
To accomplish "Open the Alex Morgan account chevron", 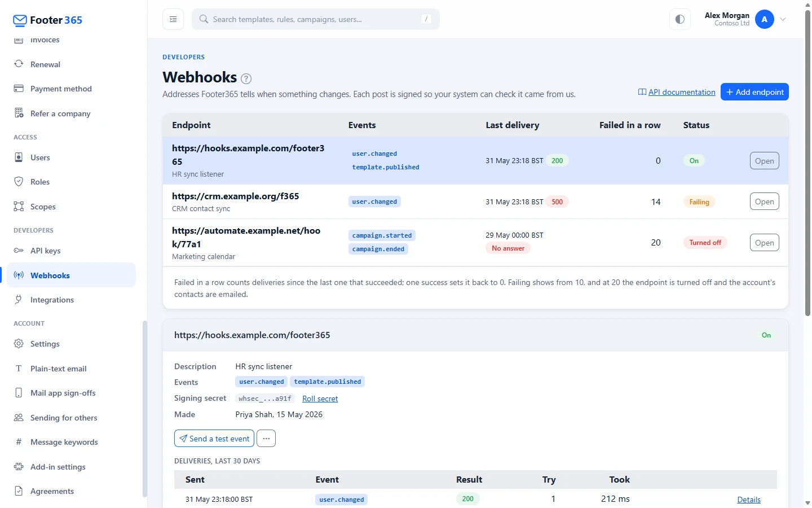I will point(783,19).
